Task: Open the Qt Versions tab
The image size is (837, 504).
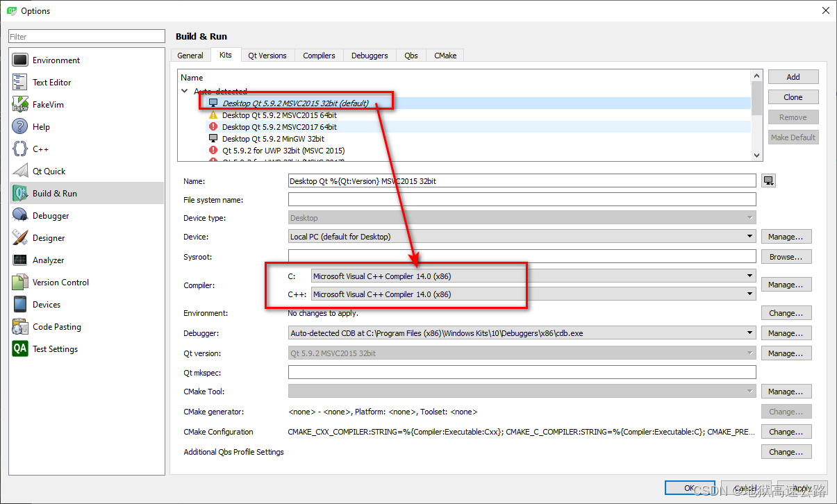Action: click(267, 56)
